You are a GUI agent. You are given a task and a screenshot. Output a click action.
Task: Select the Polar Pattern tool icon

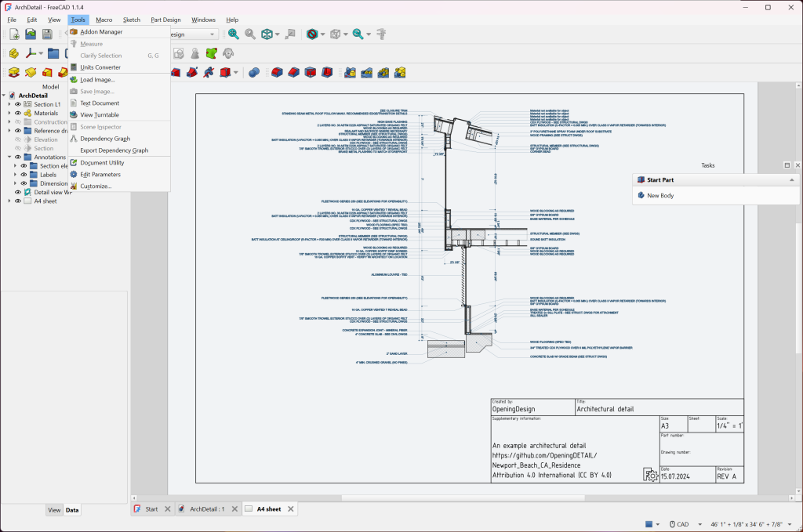pyautogui.click(x=383, y=73)
